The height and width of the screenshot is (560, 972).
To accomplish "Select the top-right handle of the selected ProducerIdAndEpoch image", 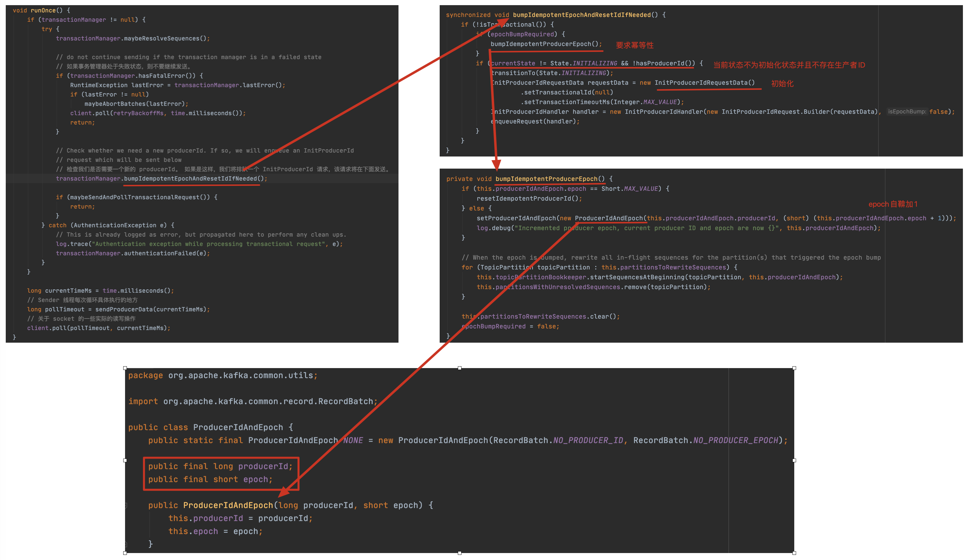I will click(794, 368).
